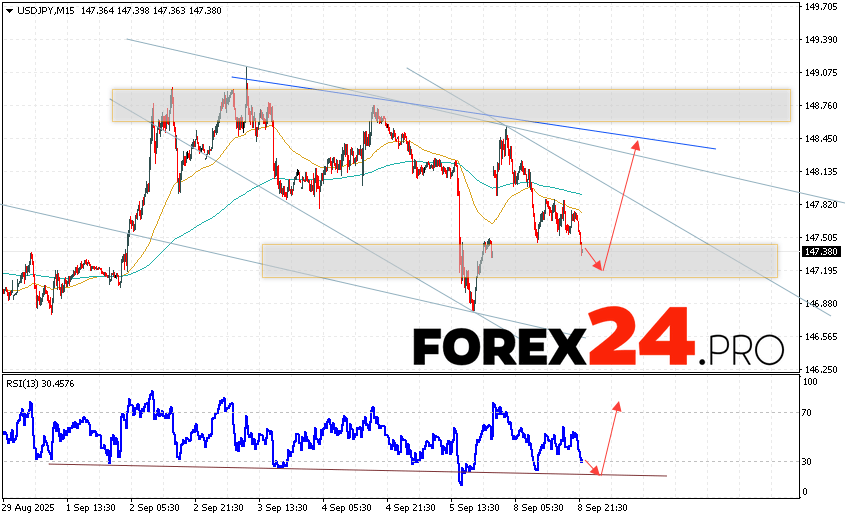Viewport: 845px width, 519px height.
Task: Click the current price tag 147.380
Action: pyautogui.click(x=820, y=252)
